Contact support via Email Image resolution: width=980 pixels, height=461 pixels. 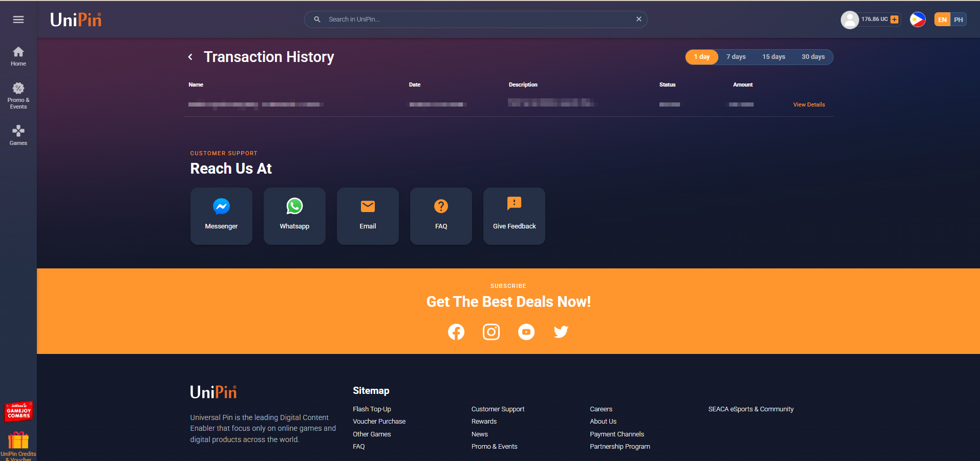(x=368, y=216)
